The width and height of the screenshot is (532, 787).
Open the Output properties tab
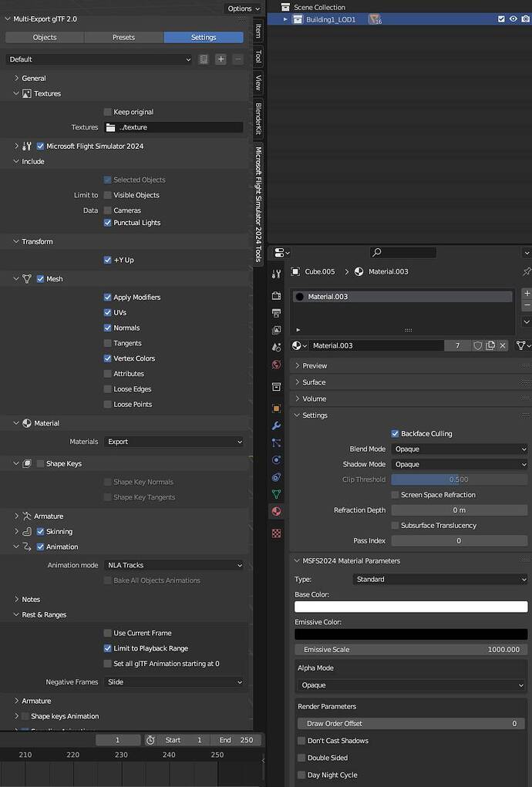click(276, 313)
